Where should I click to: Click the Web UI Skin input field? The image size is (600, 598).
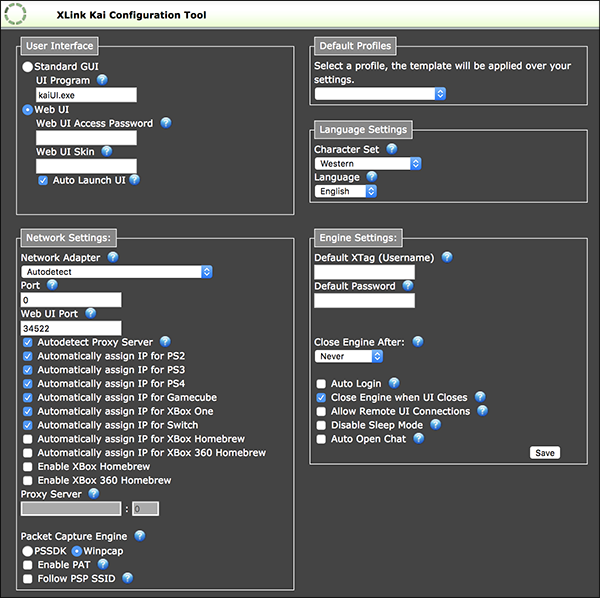(x=86, y=166)
